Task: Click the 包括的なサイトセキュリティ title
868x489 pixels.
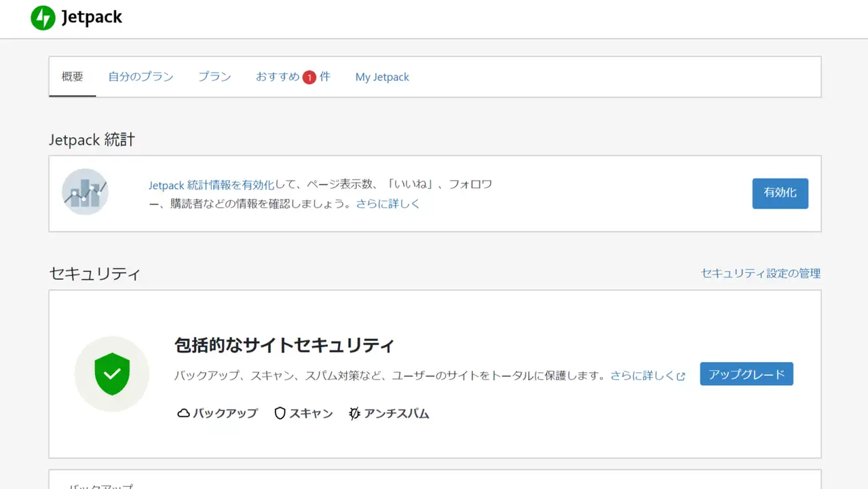Action: click(x=284, y=345)
